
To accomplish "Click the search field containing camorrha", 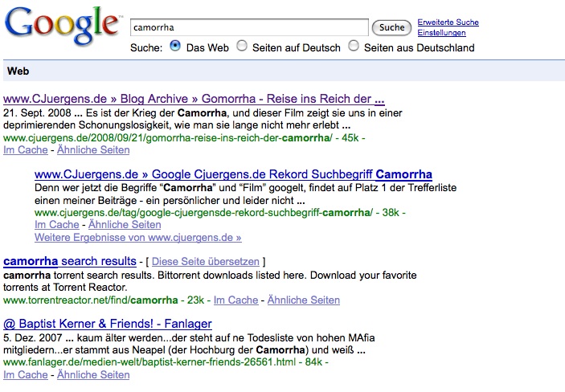I will (x=249, y=27).
